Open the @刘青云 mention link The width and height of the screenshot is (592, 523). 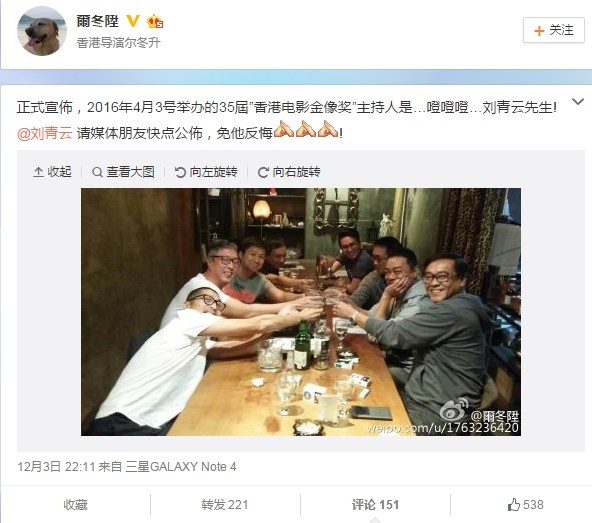click(45, 133)
